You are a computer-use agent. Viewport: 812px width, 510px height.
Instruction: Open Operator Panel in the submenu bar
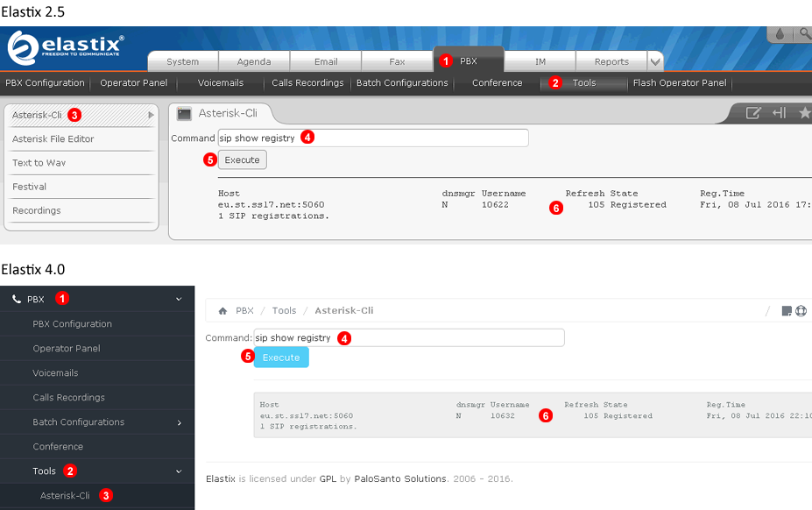point(134,83)
